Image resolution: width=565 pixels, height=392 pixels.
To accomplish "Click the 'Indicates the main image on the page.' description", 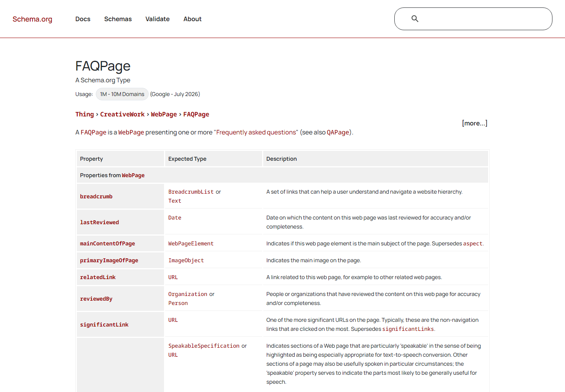I will tap(313, 260).
